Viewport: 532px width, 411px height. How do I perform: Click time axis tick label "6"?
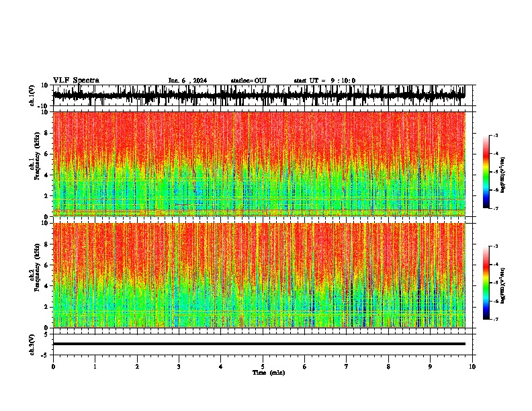pos(305,367)
